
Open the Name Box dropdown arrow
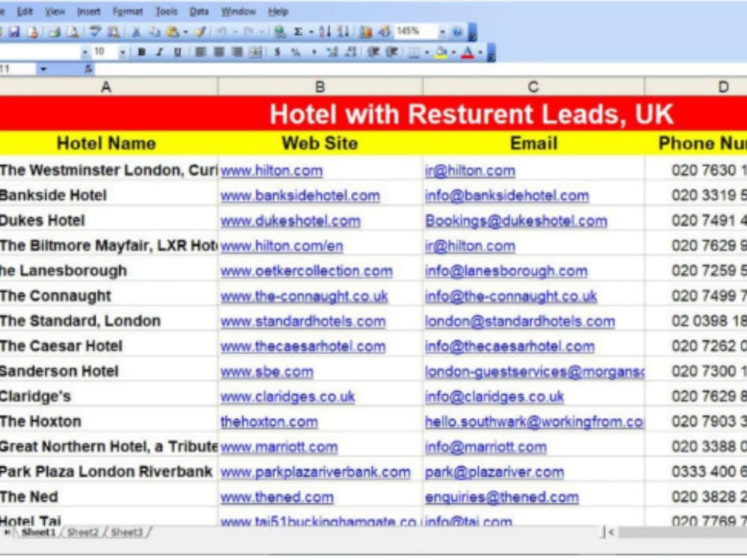43,69
